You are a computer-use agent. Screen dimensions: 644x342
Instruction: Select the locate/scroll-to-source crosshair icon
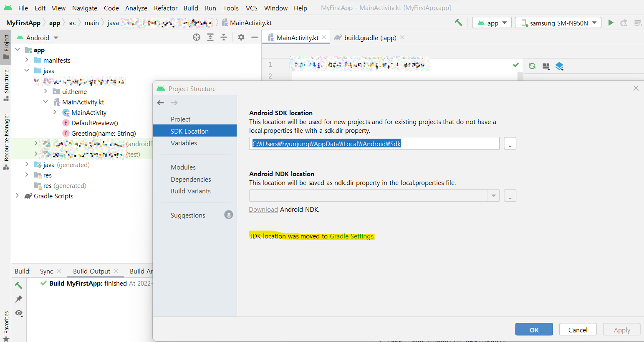coord(196,37)
